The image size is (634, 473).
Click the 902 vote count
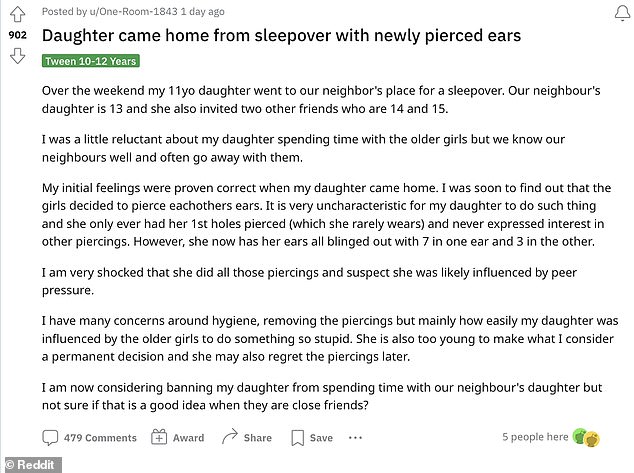(17, 35)
